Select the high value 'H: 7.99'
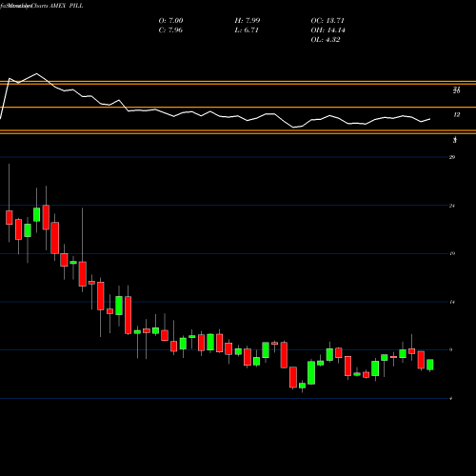This screenshot has width=476, height=476. [248, 21]
